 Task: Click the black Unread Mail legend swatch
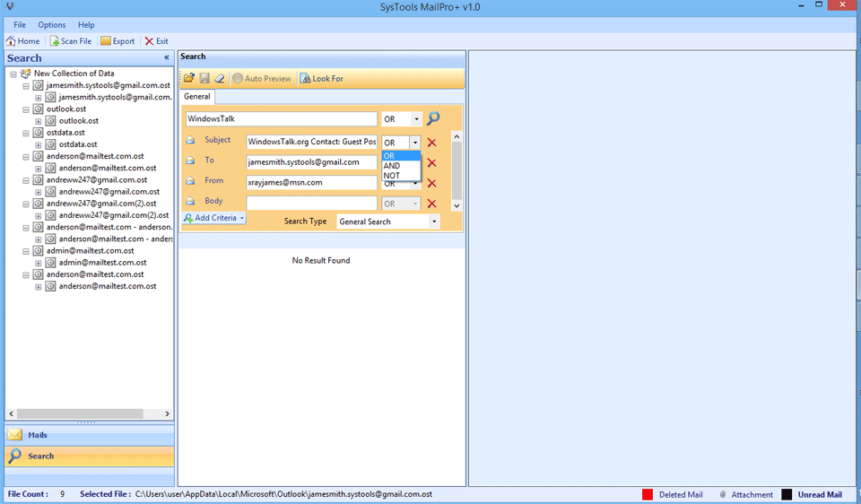pyautogui.click(x=787, y=495)
